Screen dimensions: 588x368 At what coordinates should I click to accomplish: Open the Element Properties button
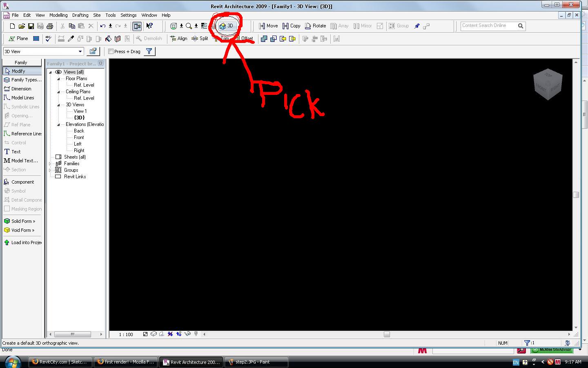pyautogui.click(x=93, y=52)
